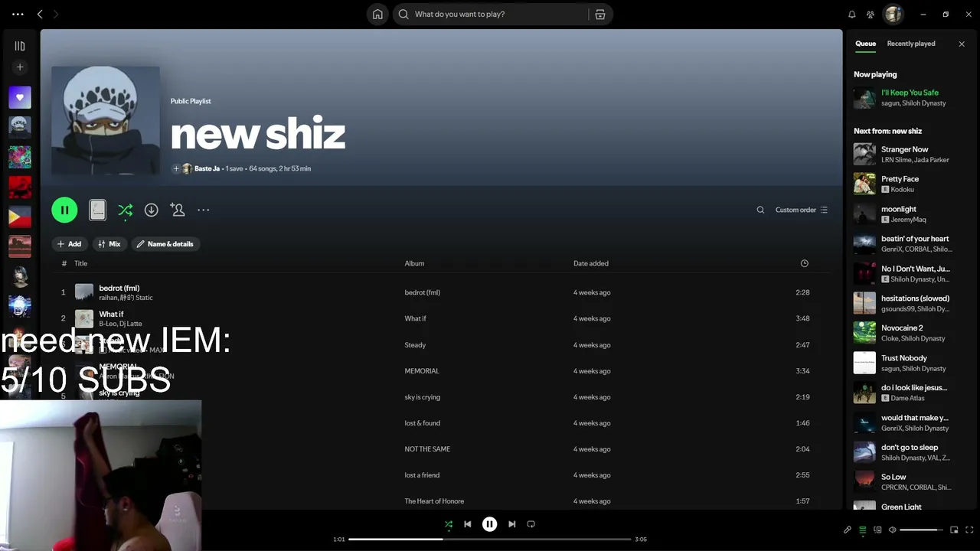This screenshot has height=551, width=980.
Task: Close the queue panel
Action: [962, 44]
